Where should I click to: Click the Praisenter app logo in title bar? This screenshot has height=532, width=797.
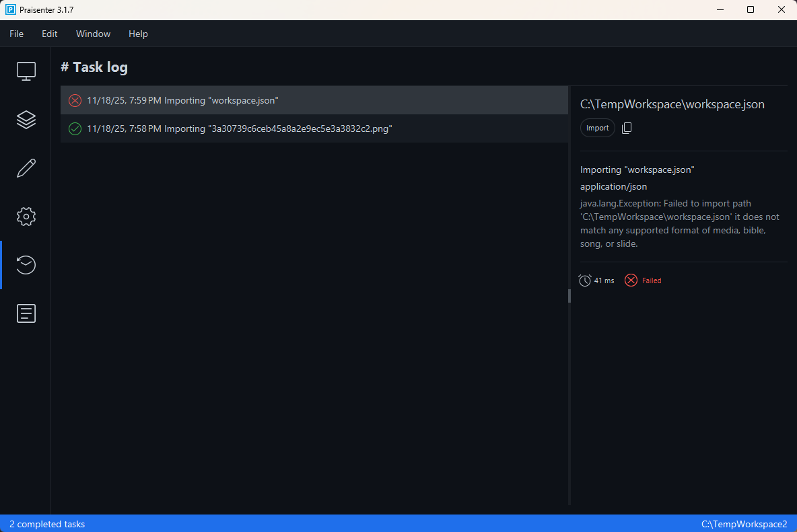pos(10,10)
